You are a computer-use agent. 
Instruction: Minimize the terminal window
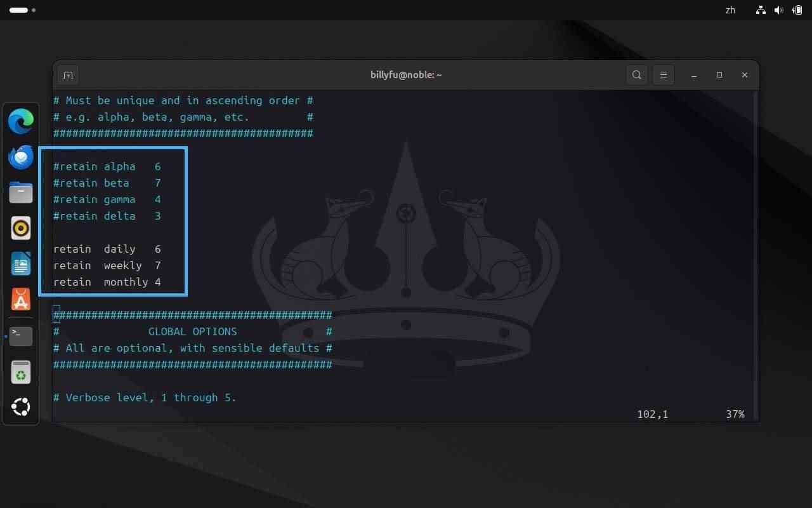(x=694, y=75)
